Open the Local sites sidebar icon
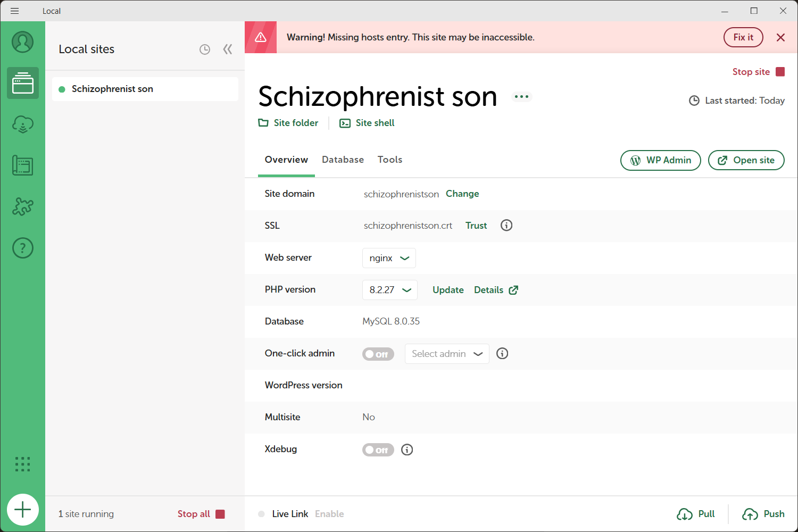This screenshot has height=532, width=798. pyautogui.click(x=23, y=83)
